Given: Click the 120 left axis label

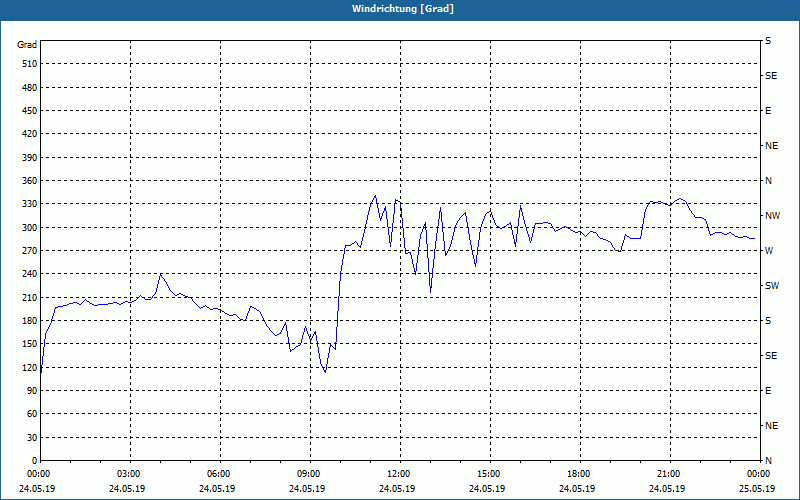Looking at the screenshot, I should pos(30,367).
